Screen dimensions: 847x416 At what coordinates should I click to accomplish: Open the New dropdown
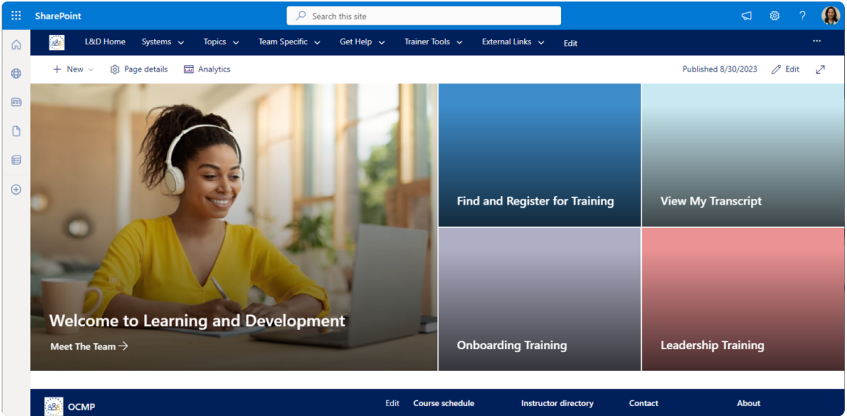(x=73, y=69)
